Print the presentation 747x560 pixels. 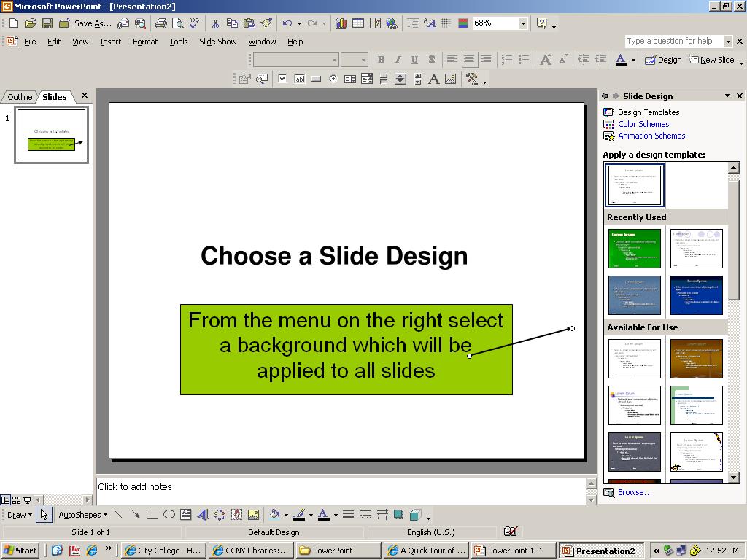(161, 23)
